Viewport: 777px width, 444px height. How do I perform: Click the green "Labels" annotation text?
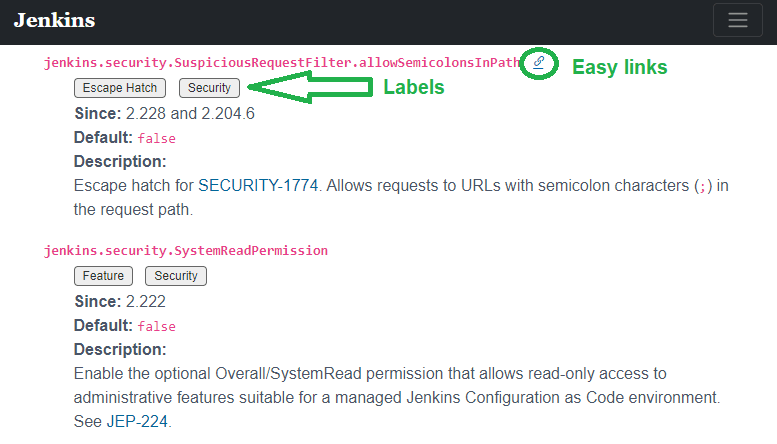point(414,88)
